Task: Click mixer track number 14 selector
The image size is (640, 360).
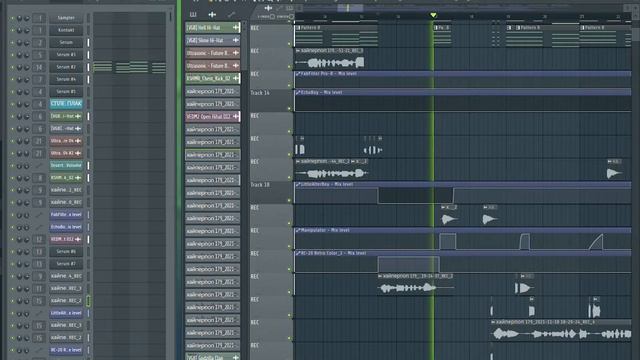Action: (x=39, y=67)
